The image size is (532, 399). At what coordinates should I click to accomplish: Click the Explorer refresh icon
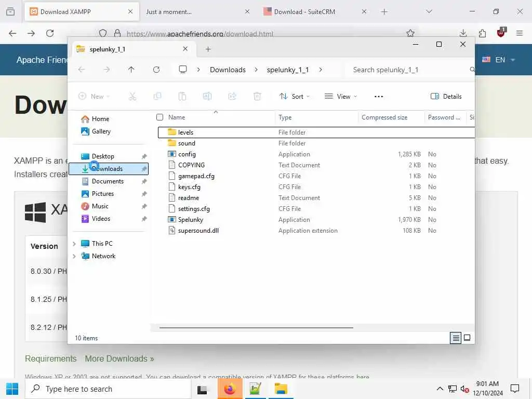[156, 70]
